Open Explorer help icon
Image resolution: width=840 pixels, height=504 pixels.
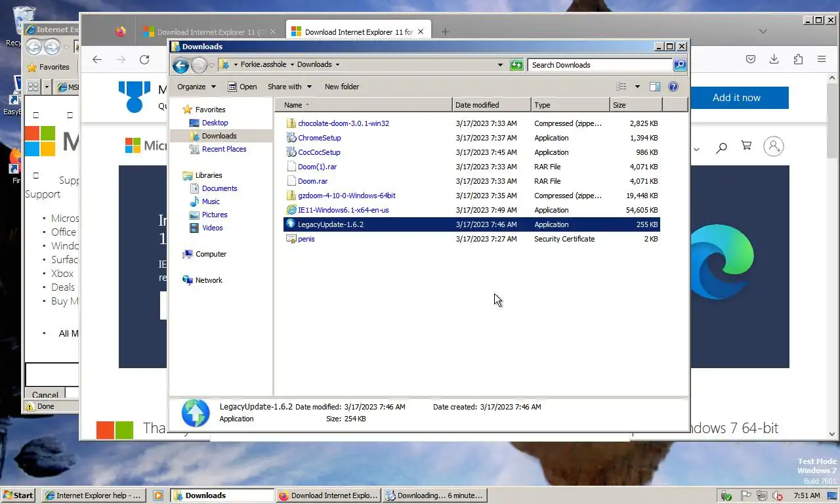[673, 87]
